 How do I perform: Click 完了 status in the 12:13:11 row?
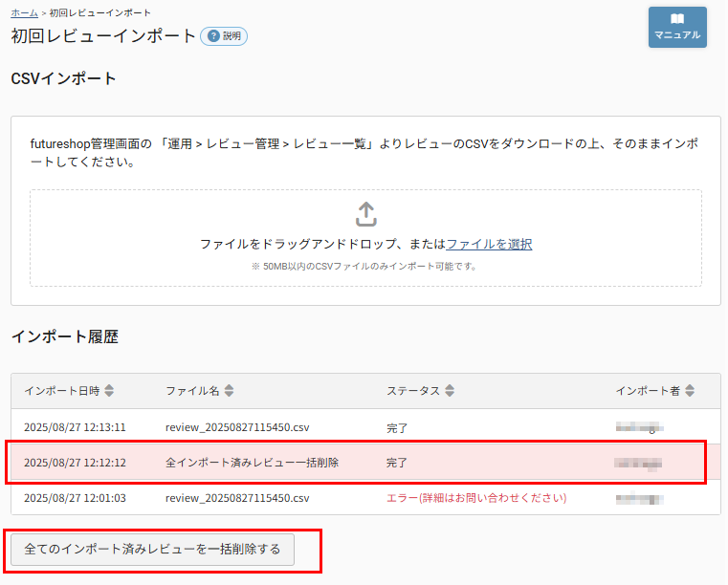coord(397,427)
